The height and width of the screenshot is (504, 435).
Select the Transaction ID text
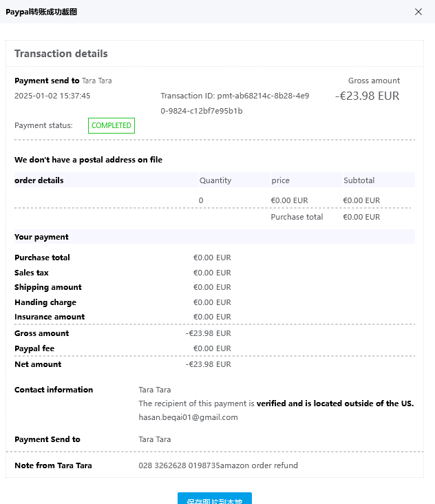pos(235,103)
